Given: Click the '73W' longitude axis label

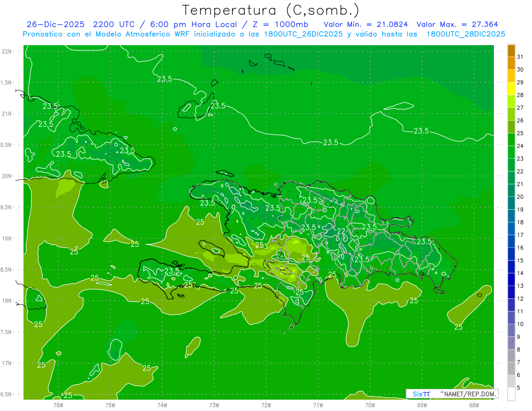Looking at the screenshot, I should 214,405.
